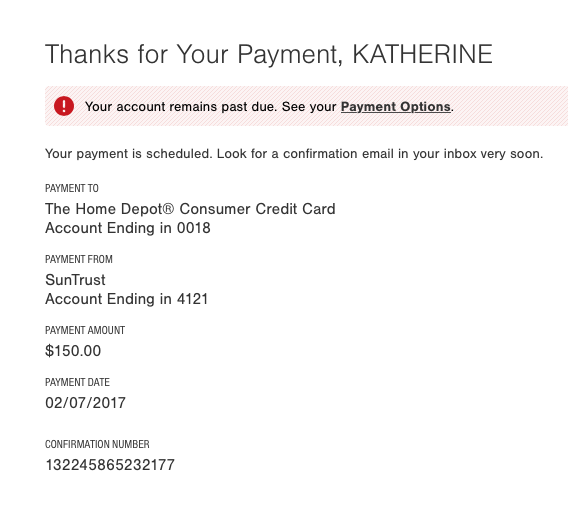Select the SunTrust bank name
This screenshot has height=505, width=568.
coord(75,280)
